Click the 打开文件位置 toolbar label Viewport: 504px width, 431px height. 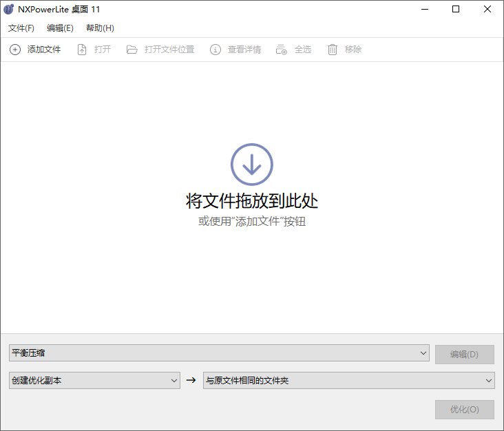(169, 50)
